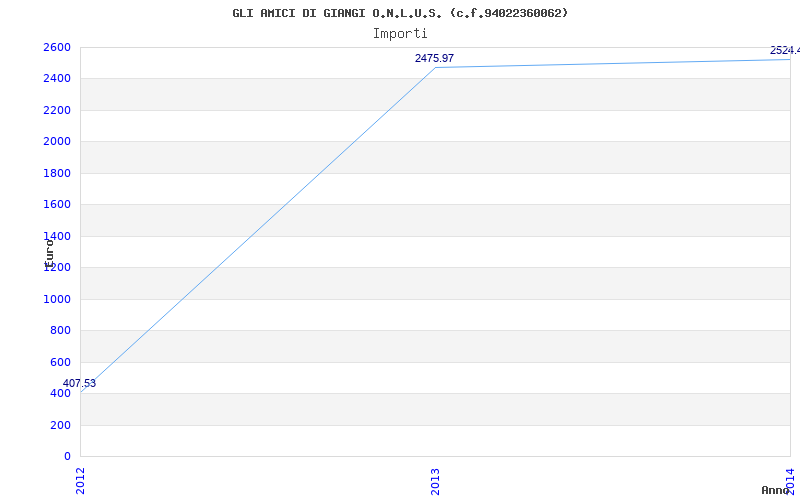Click the 2400 y-axis value
This screenshot has width=800, height=500.
pyautogui.click(x=57, y=79)
